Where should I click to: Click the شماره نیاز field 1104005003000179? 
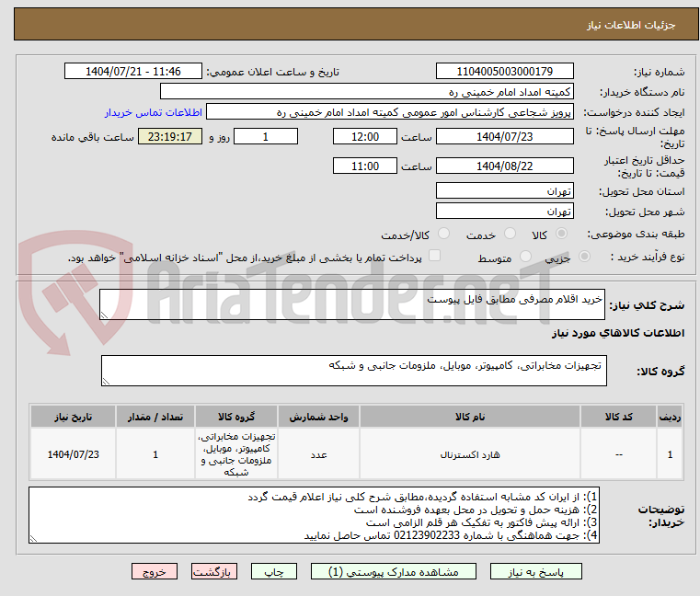(504, 72)
